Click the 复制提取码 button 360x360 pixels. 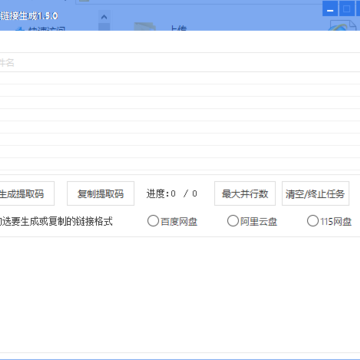click(101, 194)
